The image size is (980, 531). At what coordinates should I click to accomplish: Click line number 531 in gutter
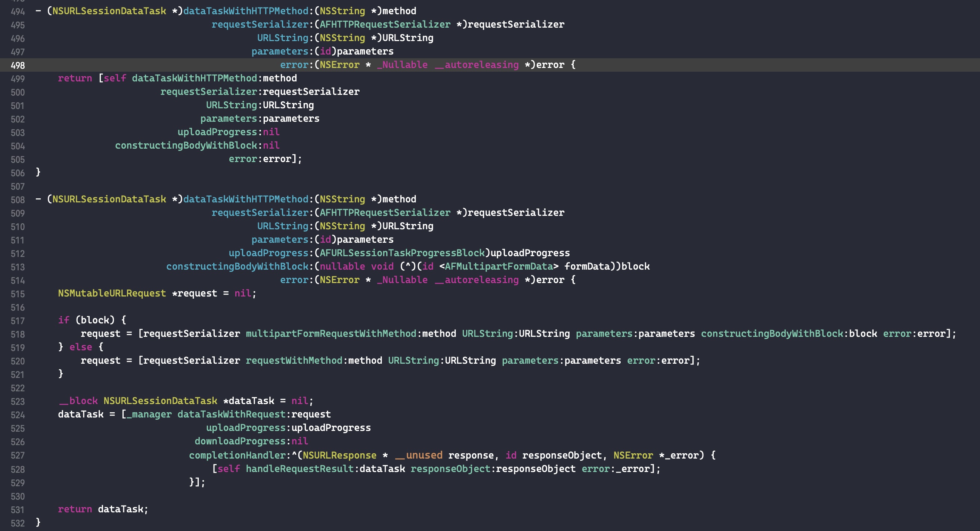(18, 510)
